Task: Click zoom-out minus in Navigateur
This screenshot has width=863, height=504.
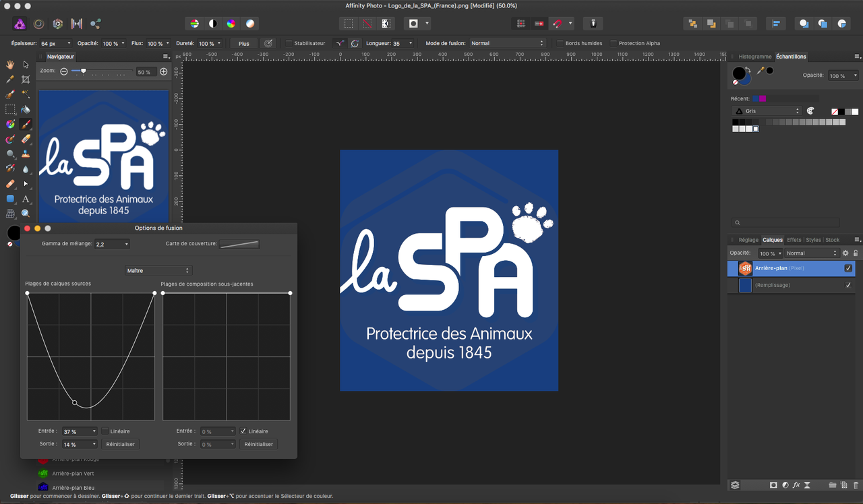Action: coord(64,71)
